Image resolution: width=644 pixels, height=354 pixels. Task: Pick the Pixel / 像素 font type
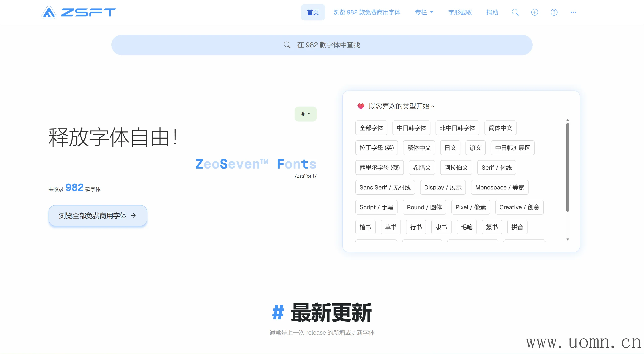(x=471, y=207)
